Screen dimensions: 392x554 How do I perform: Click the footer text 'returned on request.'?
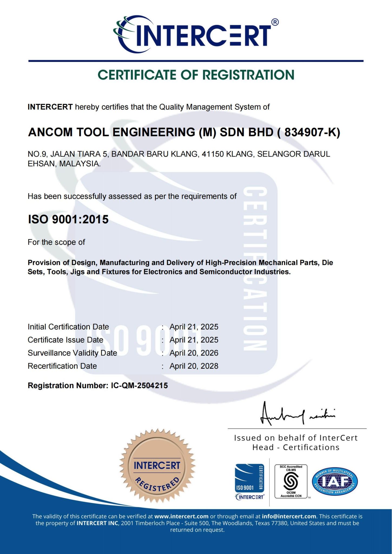197,530
